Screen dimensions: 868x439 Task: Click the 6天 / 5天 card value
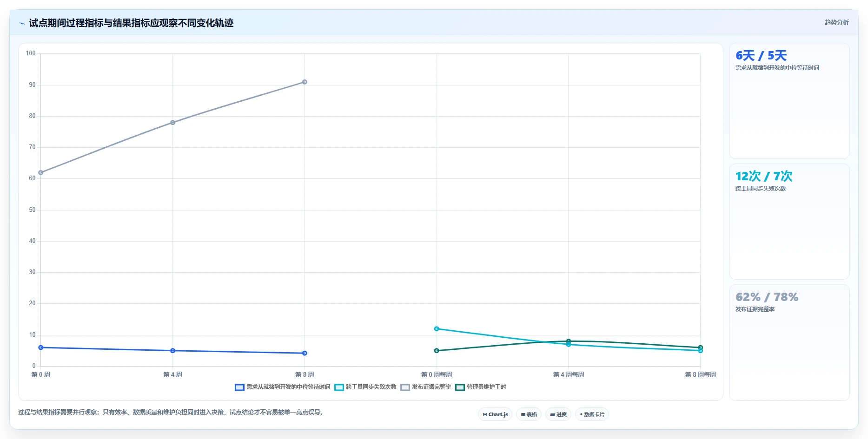pos(761,56)
